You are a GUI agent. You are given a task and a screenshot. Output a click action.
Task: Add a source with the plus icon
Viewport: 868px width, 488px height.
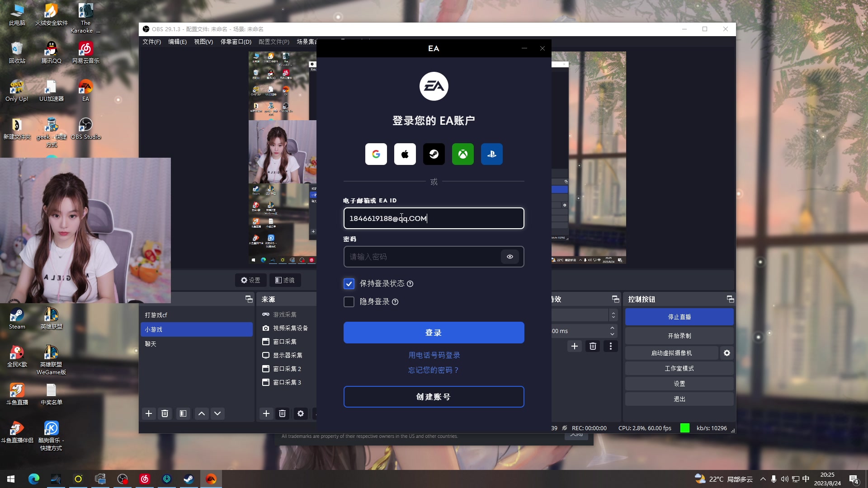(266, 413)
